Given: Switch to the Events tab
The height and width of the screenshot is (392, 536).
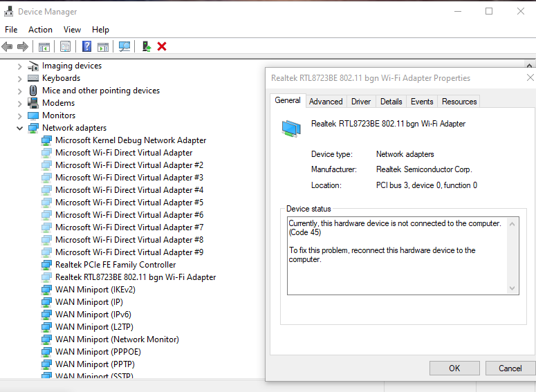Looking at the screenshot, I should (422, 102).
